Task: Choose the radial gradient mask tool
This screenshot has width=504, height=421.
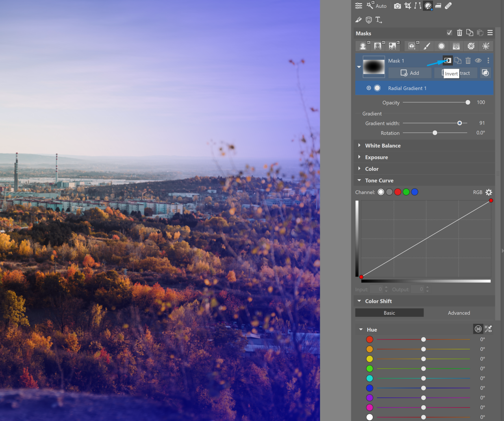Action: click(441, 46)
